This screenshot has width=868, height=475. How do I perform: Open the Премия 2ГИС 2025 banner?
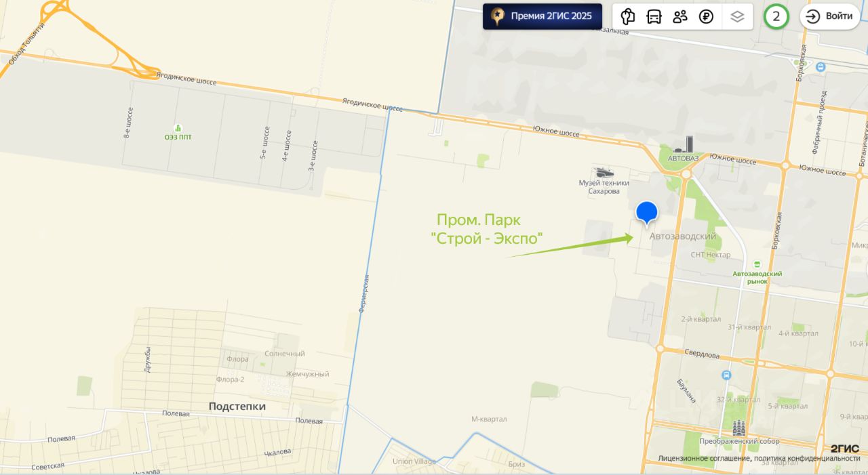(542, 16)
